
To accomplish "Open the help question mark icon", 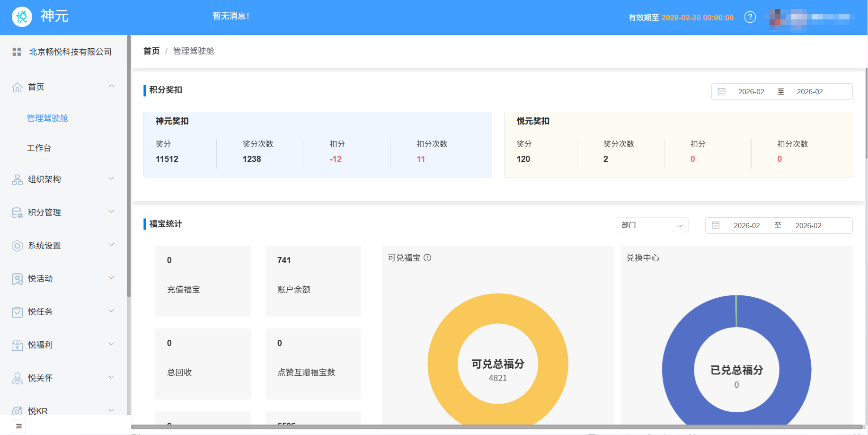I will coord(750,17).
